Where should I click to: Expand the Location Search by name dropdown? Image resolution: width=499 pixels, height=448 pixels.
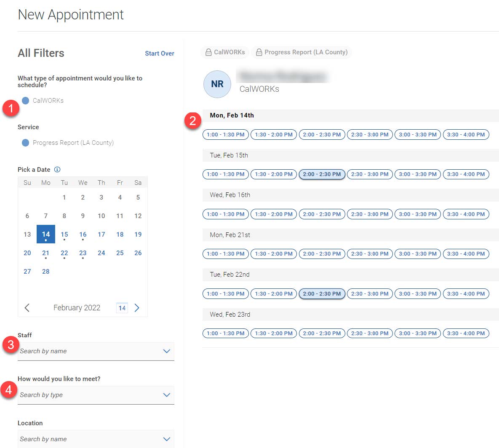96,439
